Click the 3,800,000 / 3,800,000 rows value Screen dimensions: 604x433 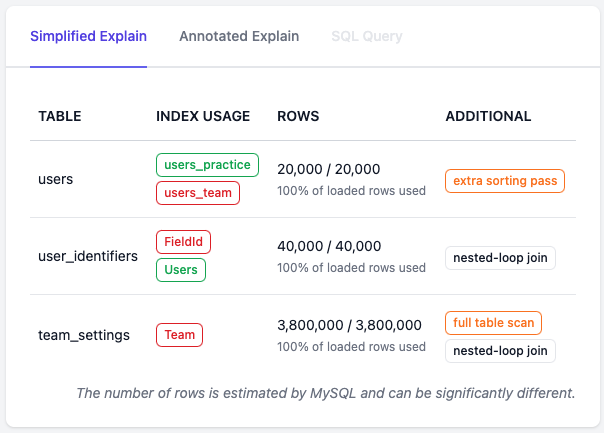pos(349,325)
